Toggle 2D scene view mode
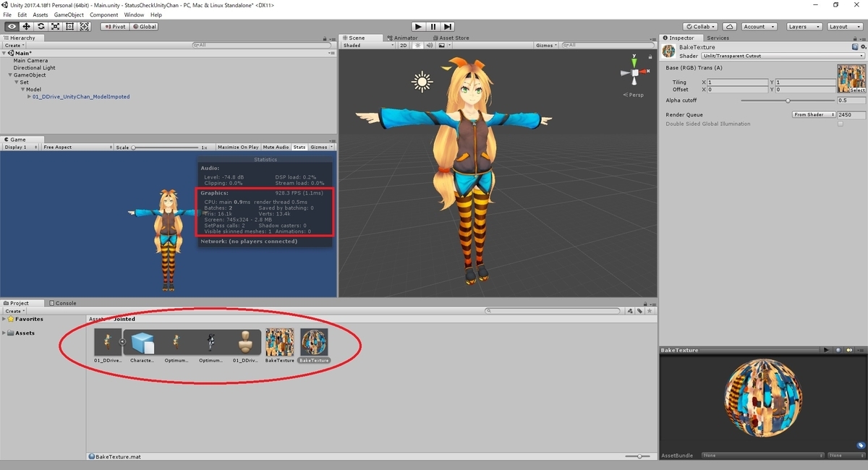The width and height of the screenshot is (868, 470). pos(404,45)
